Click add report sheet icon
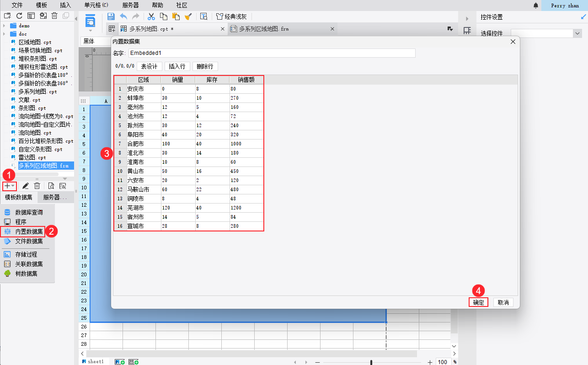Viewport: 588px width, 365px height. 120,362
